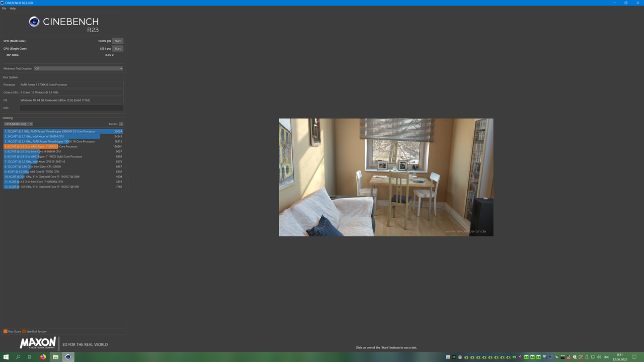The image size is (644, 362).
Task: Select the Intel Xeon W-3265M ranking row
Action: click(63, 136)
